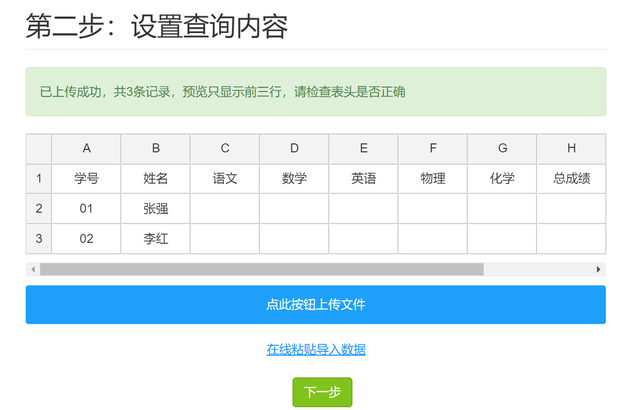
Task: Select row header 3
Action: click(x=39, y=239)
